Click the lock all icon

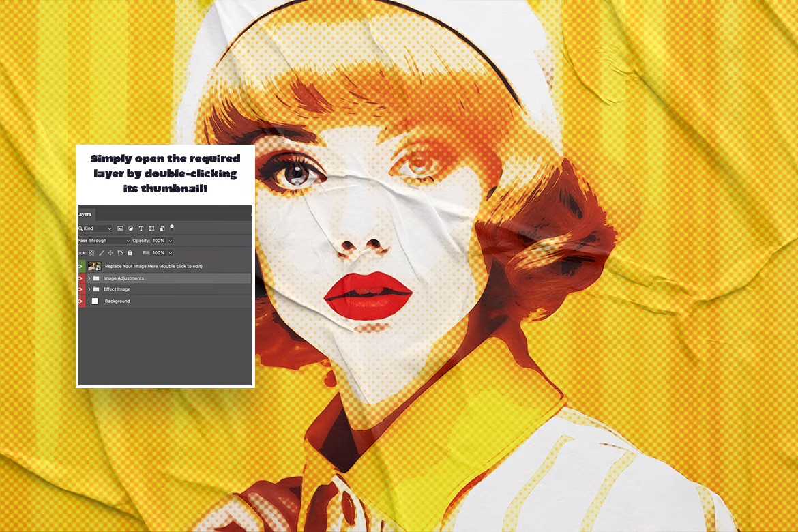click(130, 252)
